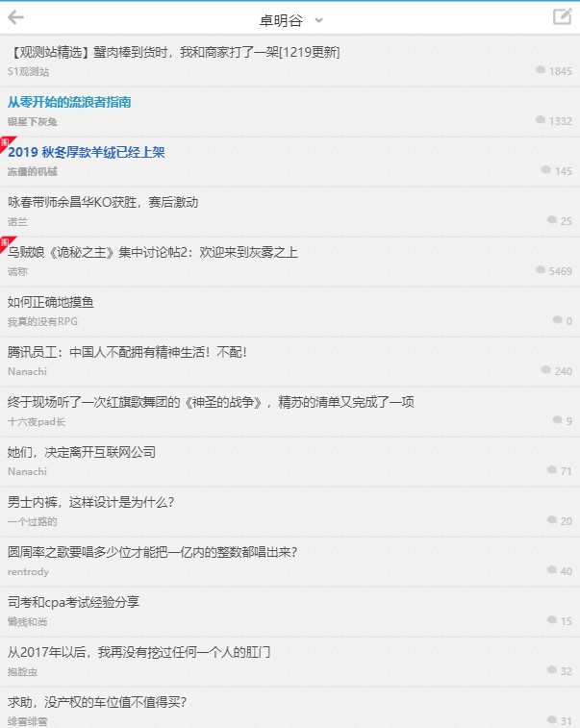Click the red image tag on 乌贼娘 thread
Viewport: 580px width, 728px height.
pos(7,243)
